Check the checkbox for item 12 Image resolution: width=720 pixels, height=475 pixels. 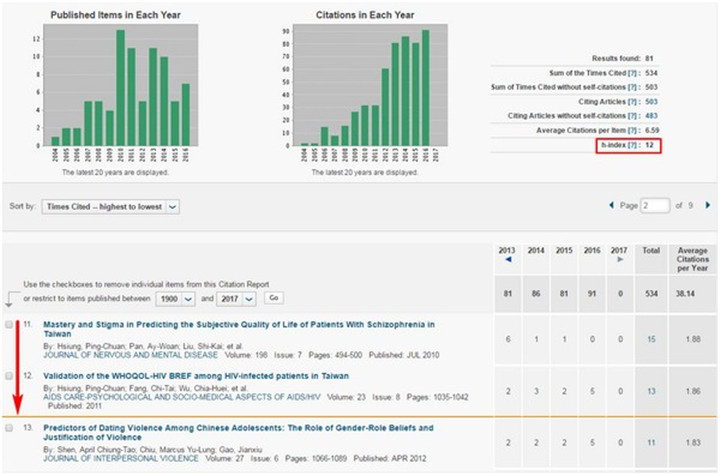tap(9, 375)
